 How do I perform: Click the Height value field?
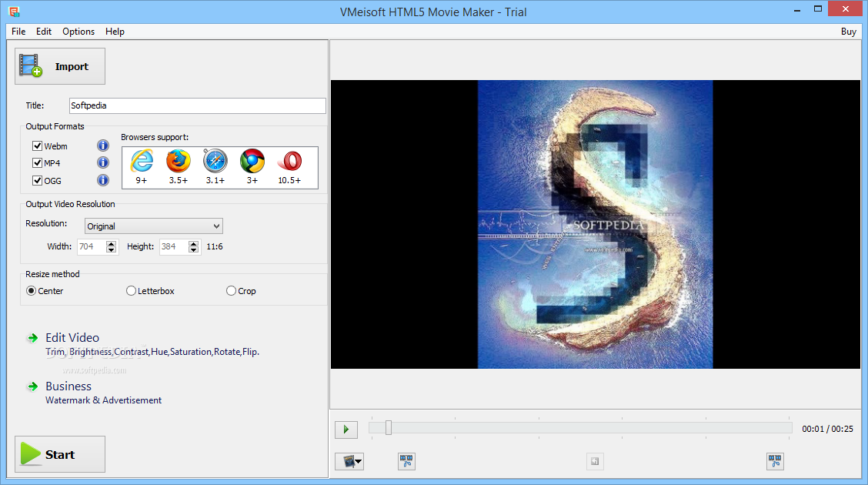174,247
